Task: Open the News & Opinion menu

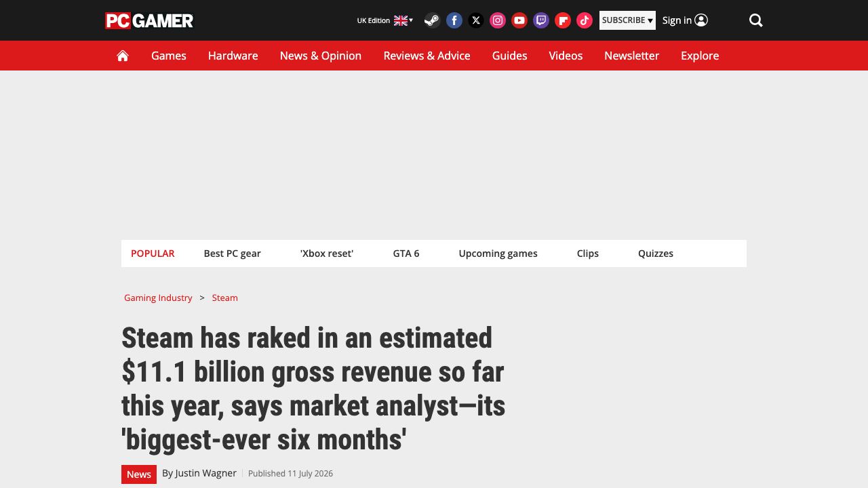Action: [321, 56]
